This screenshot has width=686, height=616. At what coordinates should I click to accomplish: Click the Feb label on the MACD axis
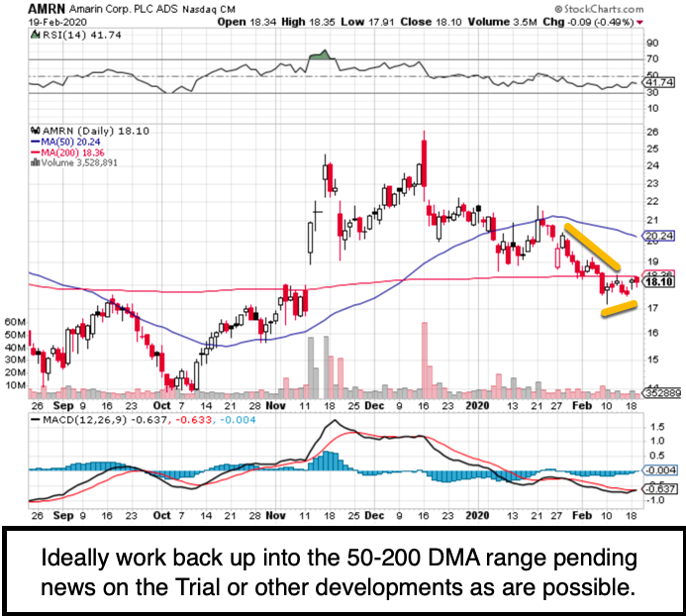pyautogui.click(x=582, y=516)
